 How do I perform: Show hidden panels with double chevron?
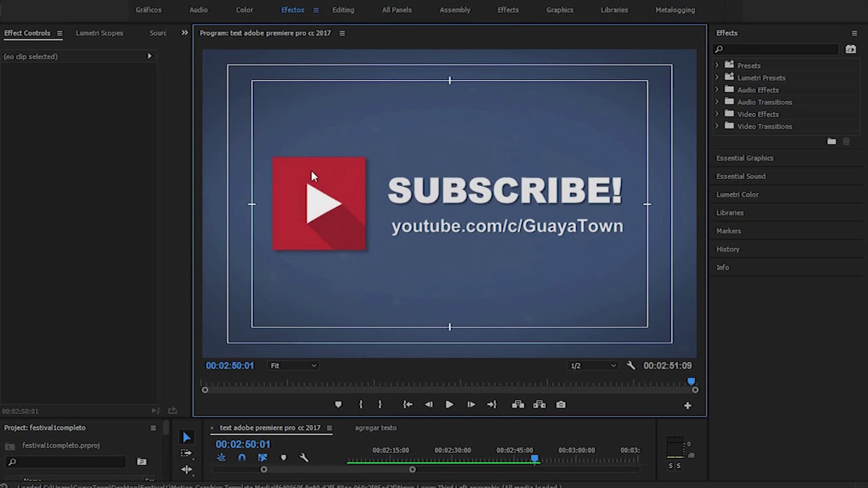[184, 33]
